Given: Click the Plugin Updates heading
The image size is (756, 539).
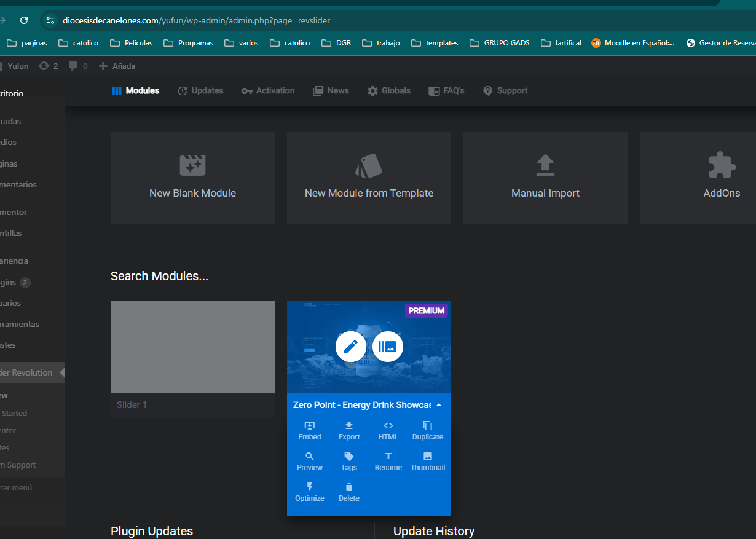Looking at the screenshot, I should tap(152, 531).
